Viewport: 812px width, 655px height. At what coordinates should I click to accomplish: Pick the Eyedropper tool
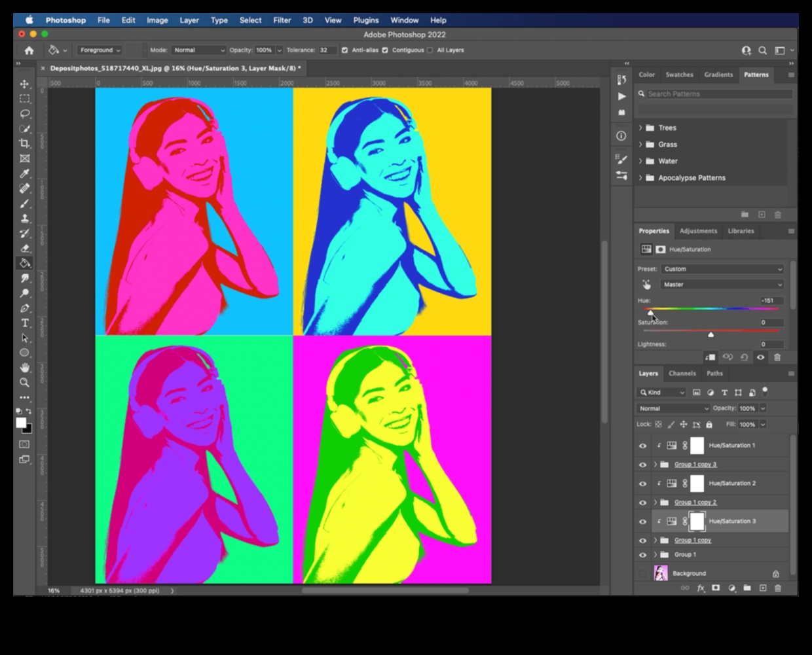click(25, 173)
